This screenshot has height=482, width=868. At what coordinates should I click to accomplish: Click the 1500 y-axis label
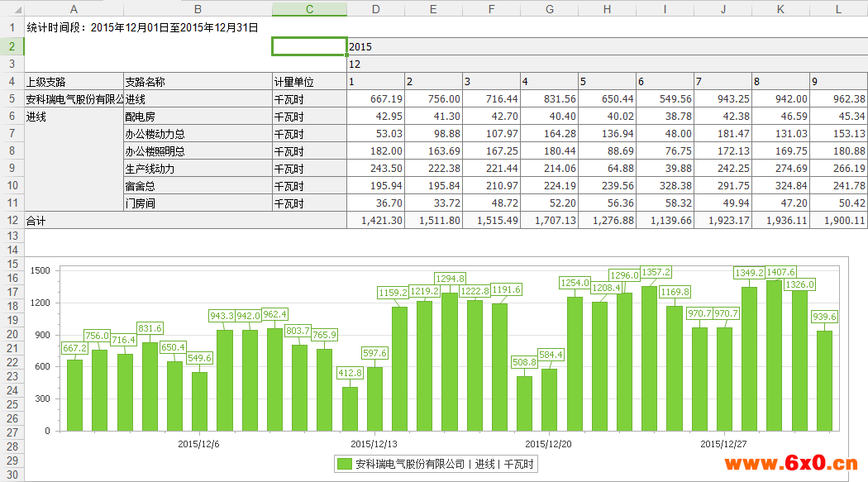[x=40, y=270]
